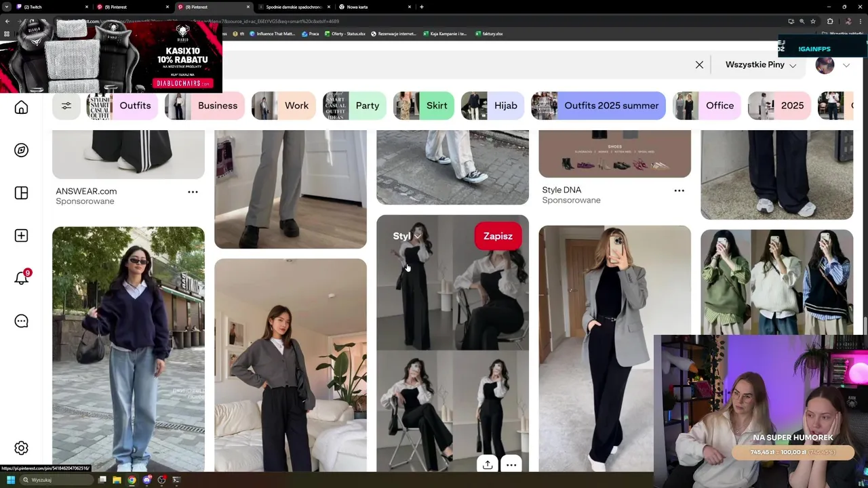Switch to the first Pinterest tab
868x488 pixels.
[x=132, y=7]
